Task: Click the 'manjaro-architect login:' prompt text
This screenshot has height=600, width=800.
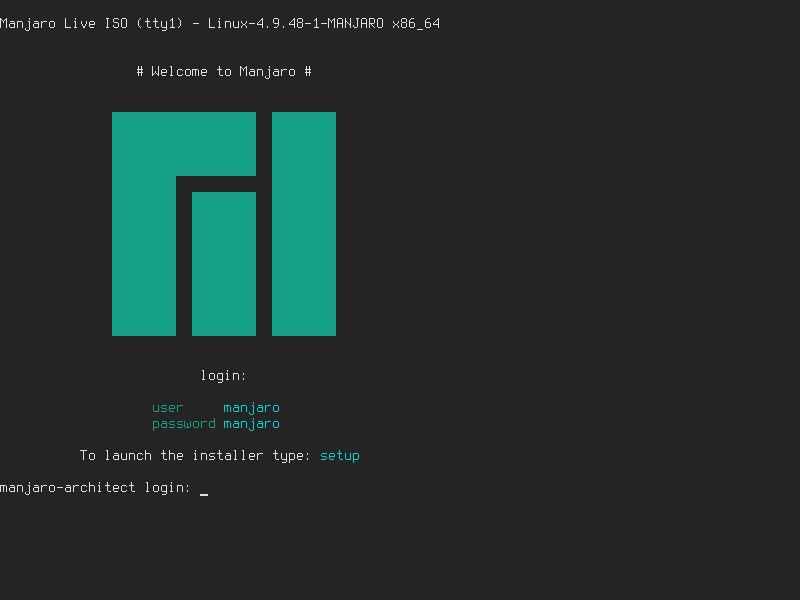Action: (95, 488)
